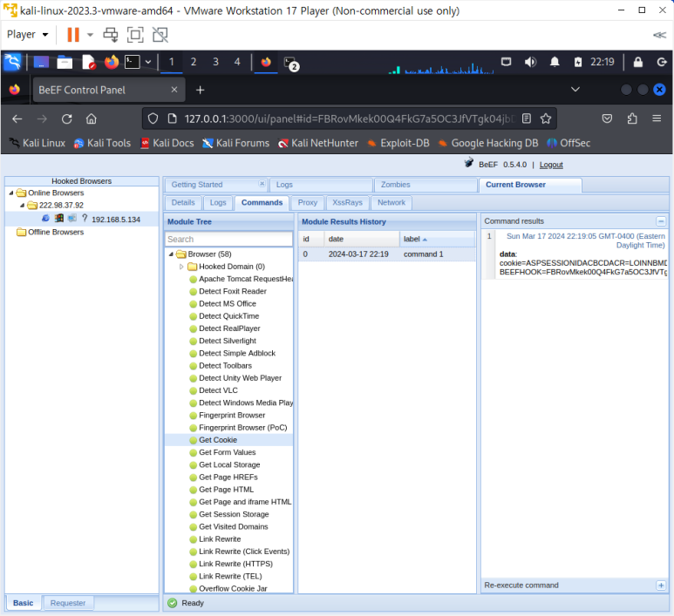This screenshot has width=674, height=616.
Task: Collapse the Command results panel
Action: coord(661,221)
